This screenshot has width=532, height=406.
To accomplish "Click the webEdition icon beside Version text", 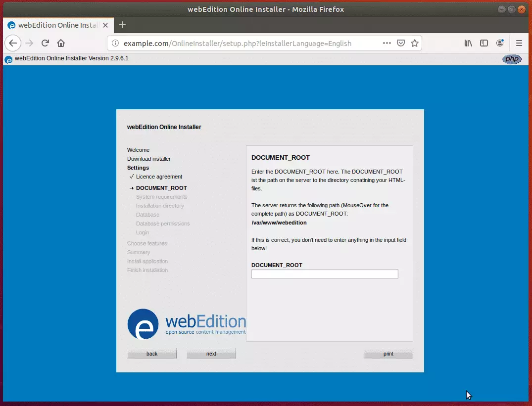I will [x=8, y=60].
